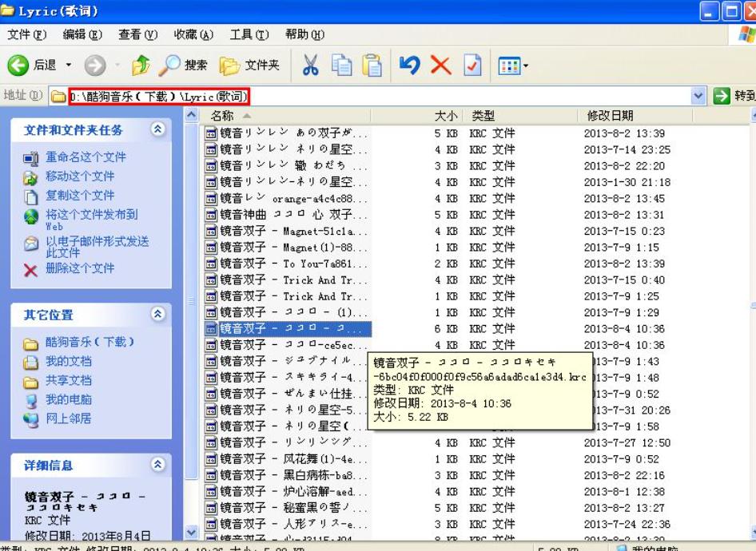Image resolution: width=756 pixels, height=551 pixels.
Task: Open the Views dropdown button
Action: [x=512, y=66]
